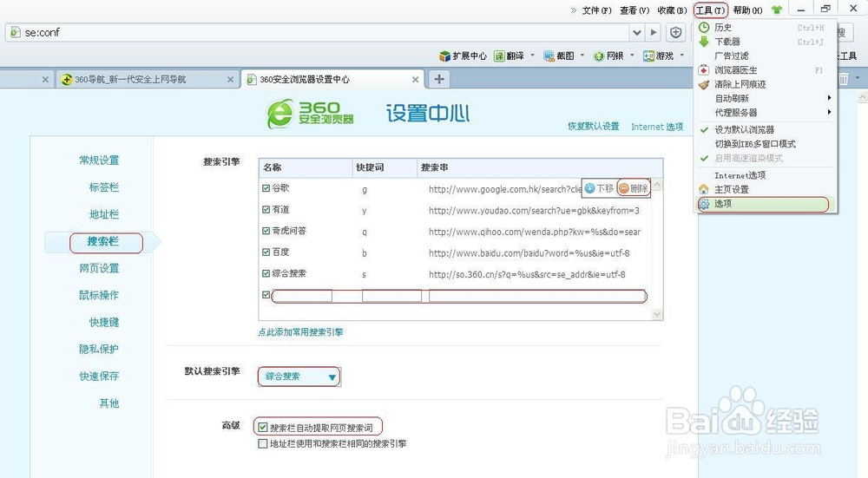Viewport: 868px width, 478px height.
Task: Open the Translate dropdown arrow
Action: point(533,56)
